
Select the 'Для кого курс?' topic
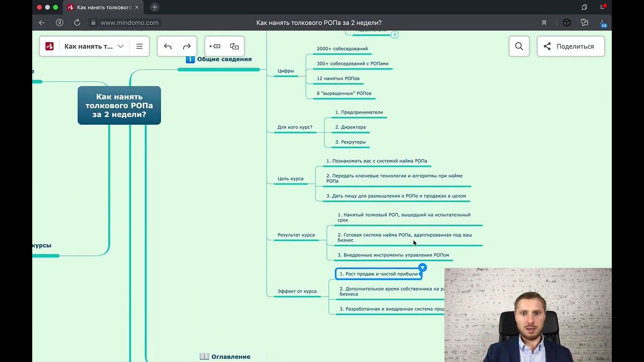[295, 127]
